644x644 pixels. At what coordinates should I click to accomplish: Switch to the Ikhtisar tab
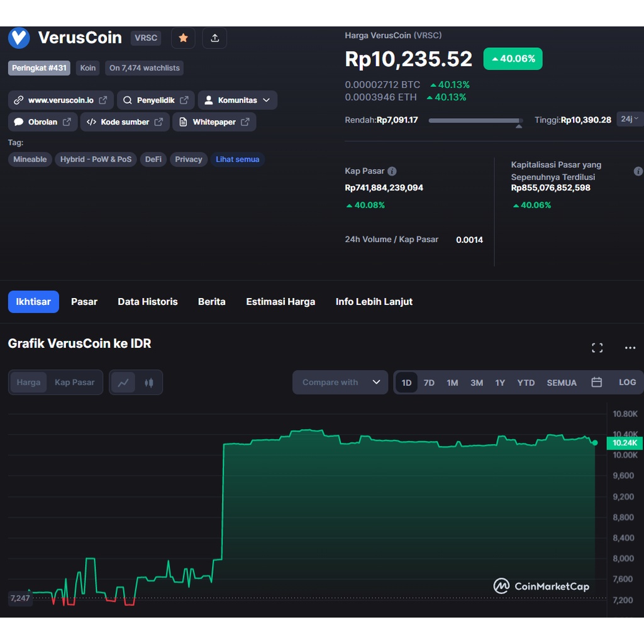point(33,302)
